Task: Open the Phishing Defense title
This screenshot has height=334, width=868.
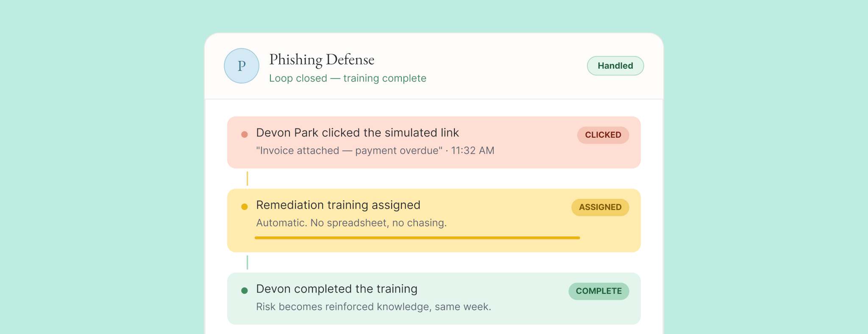Action: (x=322, y=60)
